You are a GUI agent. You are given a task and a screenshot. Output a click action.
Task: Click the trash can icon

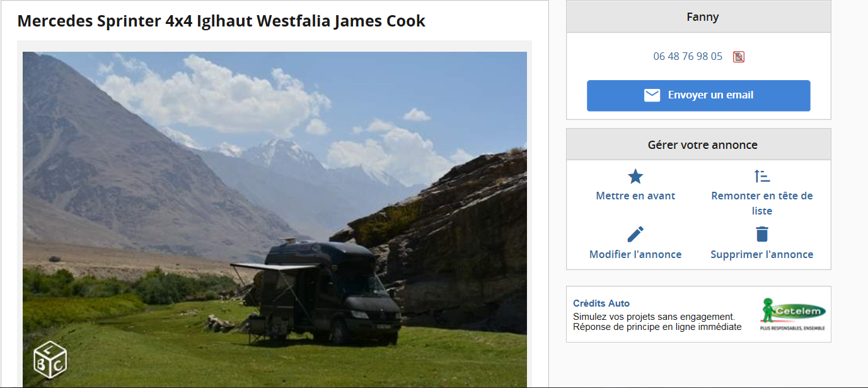click(762, 234)
